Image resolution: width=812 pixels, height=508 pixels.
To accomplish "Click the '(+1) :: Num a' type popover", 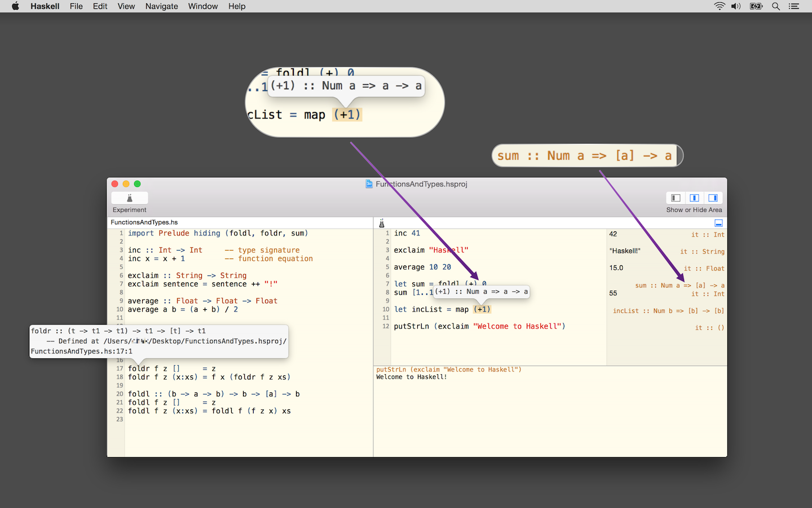I will (481, 292).
